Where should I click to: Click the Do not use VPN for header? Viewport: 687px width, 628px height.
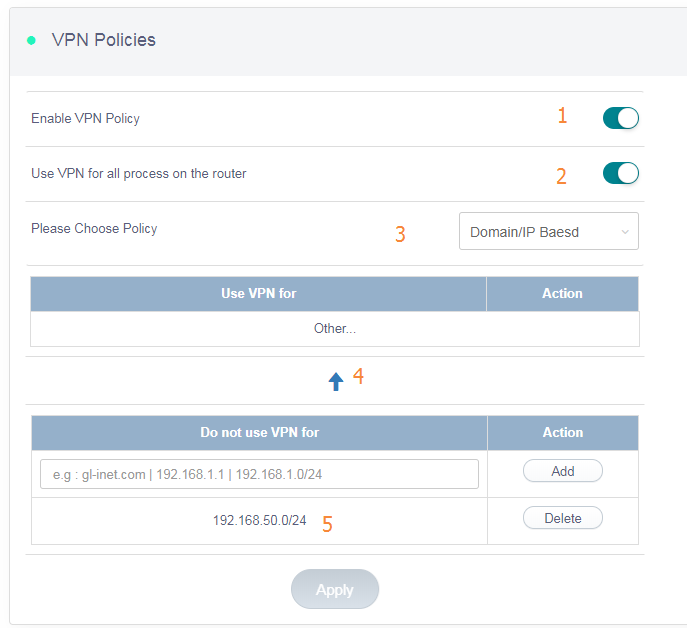click(x=259, y=433)
